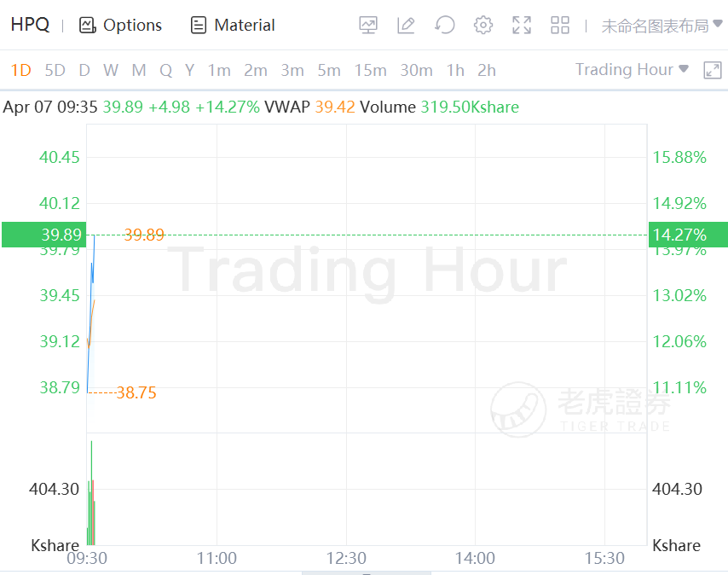Switch to the 5D timeframe
Viewport: 728px width, 575px height.
[x=55, y=70]
